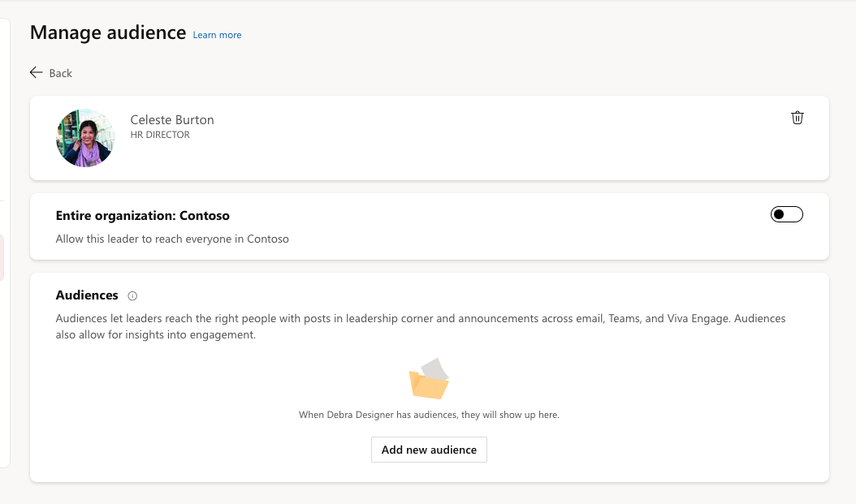Screen dimensions: 856x504
Task: Click the Back text link
Action: [x=61, y=73]
